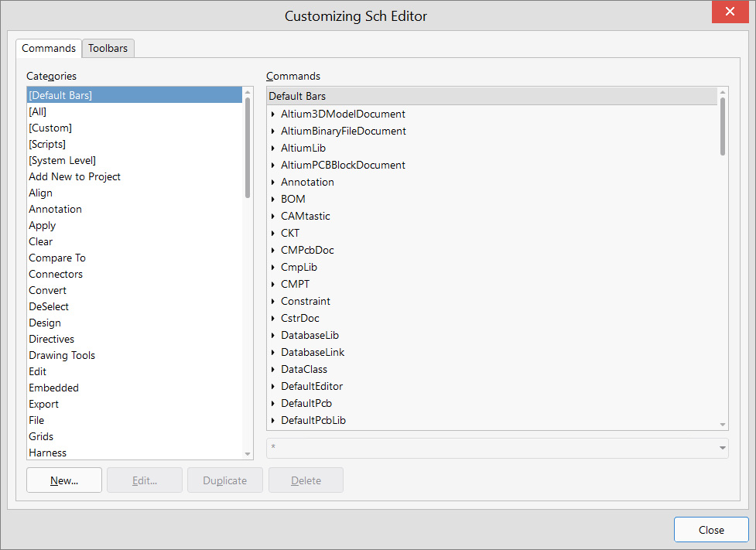Expand the AltiumBinaryFileDocument entry
Viewport: 756px width, 550px height.
[x=273, y=131]
